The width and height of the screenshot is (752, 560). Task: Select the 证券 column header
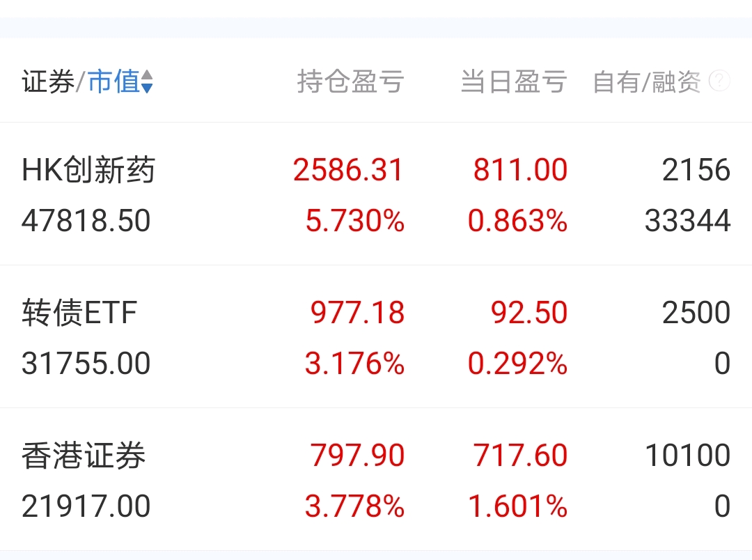(48, 81)
